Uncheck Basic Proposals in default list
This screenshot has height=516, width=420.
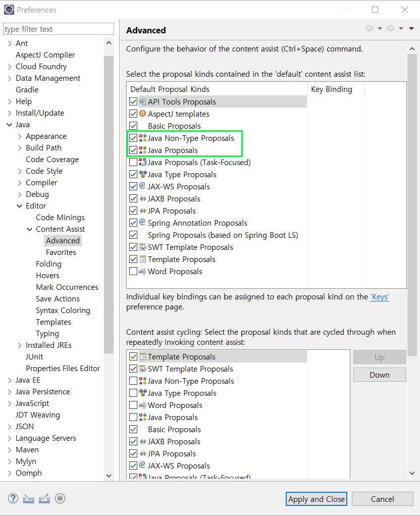point(133,126)
